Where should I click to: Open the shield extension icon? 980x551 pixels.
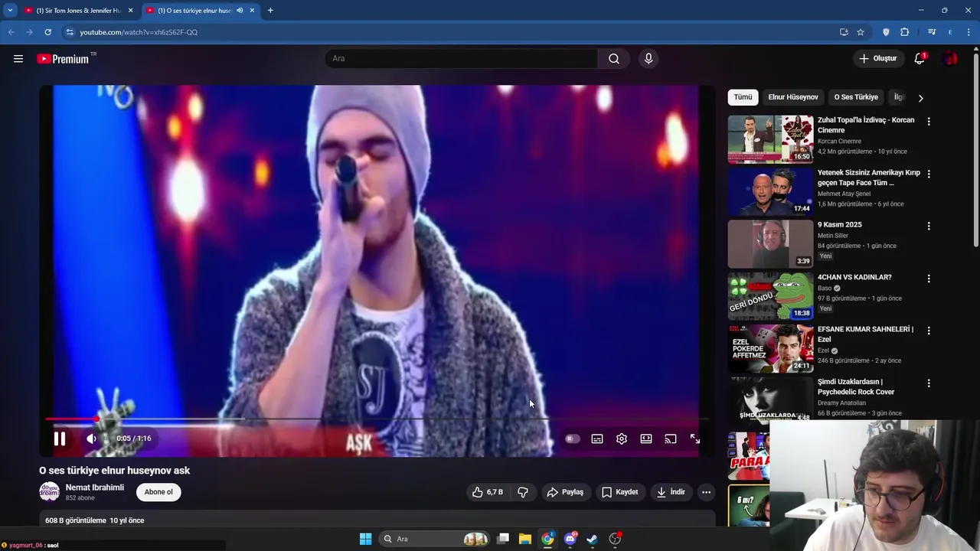[x=886, y=32]
